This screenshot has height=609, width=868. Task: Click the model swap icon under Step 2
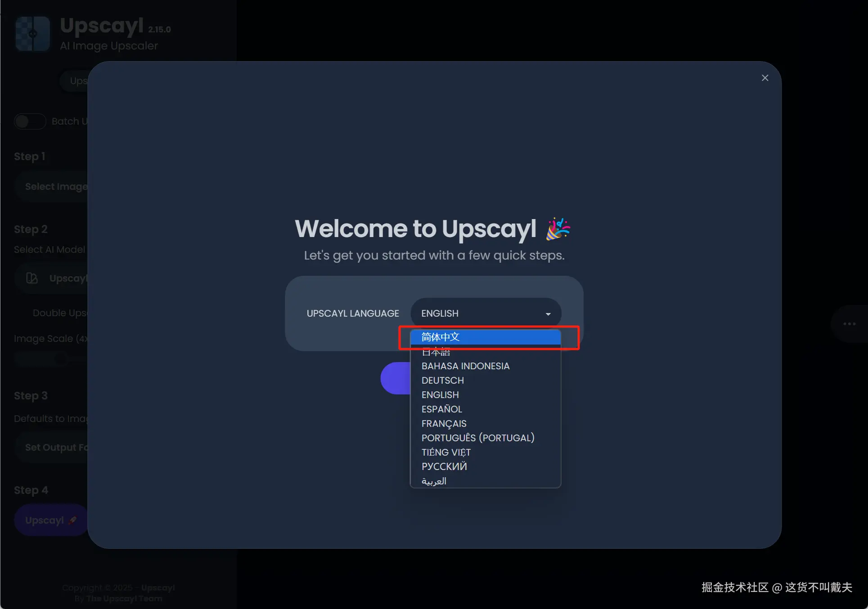pos(31,278)
